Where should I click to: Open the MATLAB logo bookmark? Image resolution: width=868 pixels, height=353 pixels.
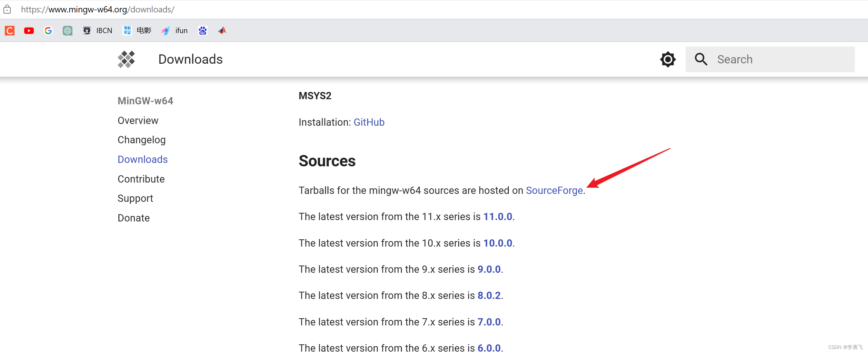(222, 31)
